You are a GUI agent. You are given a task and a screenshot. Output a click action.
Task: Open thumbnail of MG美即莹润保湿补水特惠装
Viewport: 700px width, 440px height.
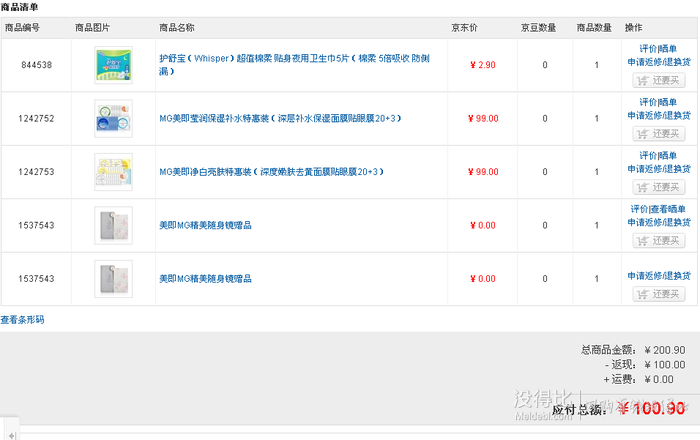coord(113,119)
